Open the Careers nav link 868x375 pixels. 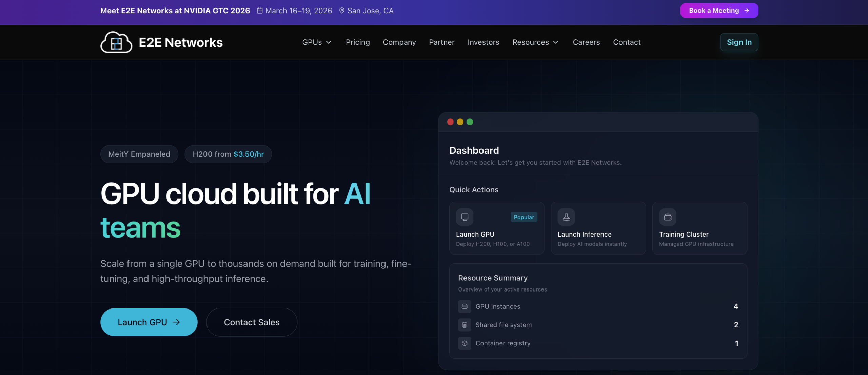pos(586,42)
